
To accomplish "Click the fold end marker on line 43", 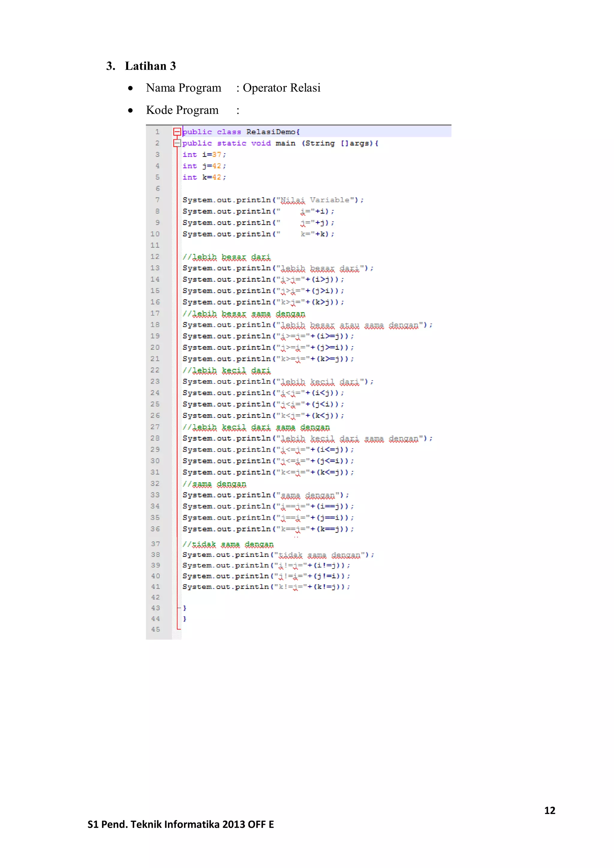I will [179, 608].
